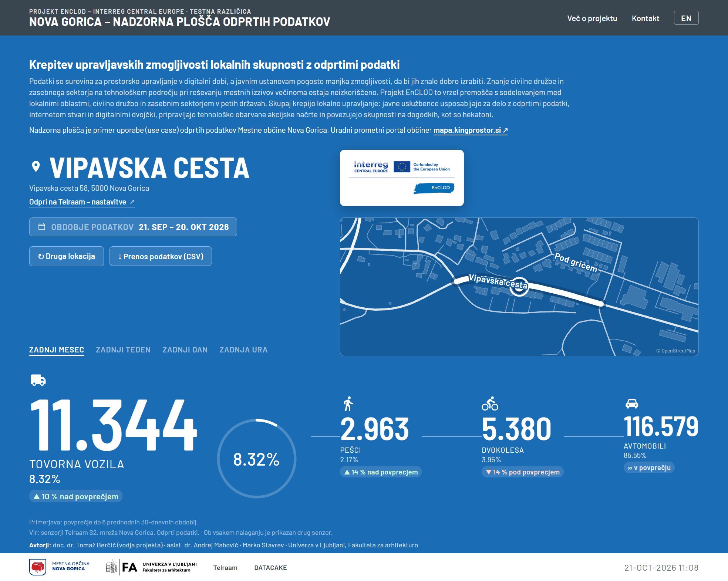Switch to the Zadnji dan tab
The image size is (728, 581).
coord(185,350)
